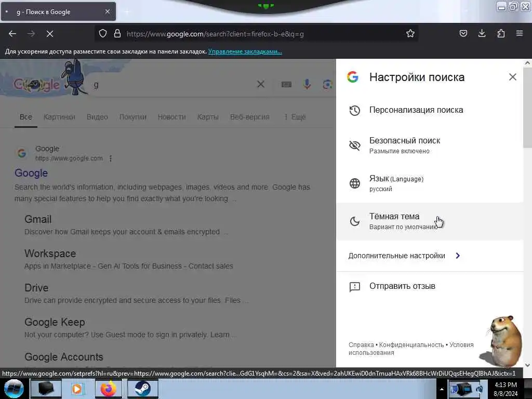Open the Gmail sitelink
This screenshot has width=532, height=399.
tap(38, 219)
